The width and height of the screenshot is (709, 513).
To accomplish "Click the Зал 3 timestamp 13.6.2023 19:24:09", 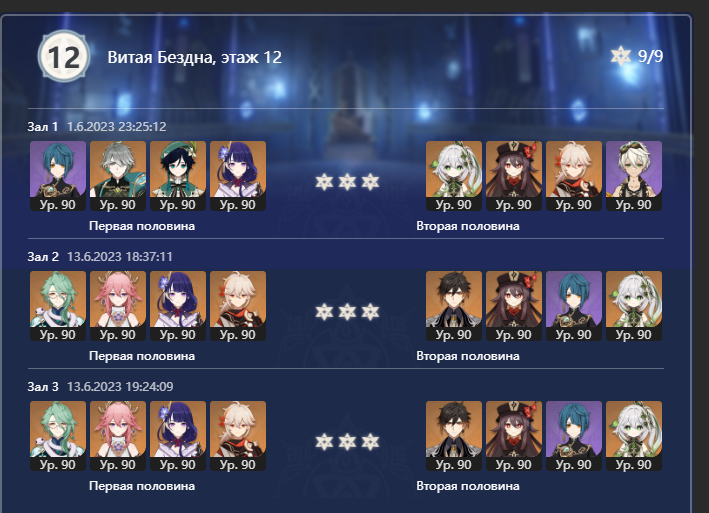I will click(120, 387).
